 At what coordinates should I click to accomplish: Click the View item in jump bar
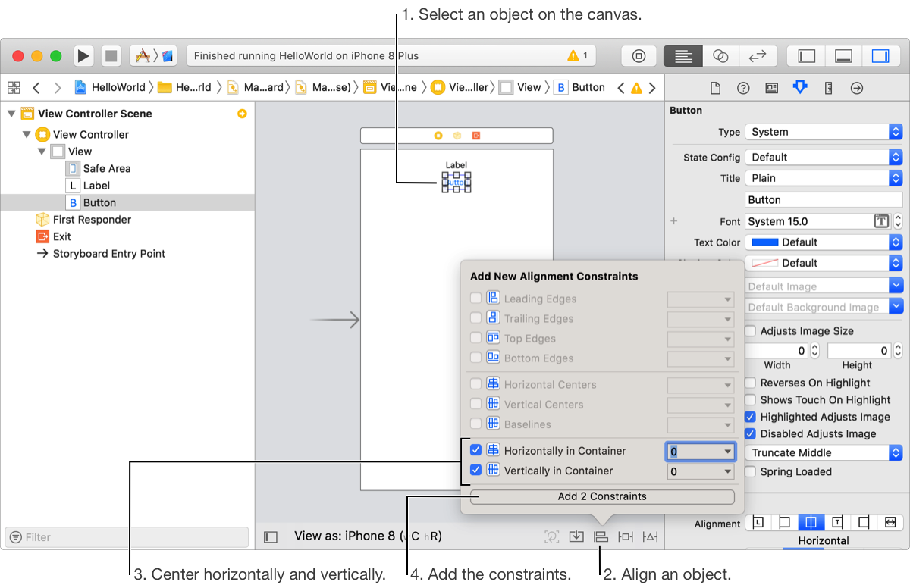click(520, 87)
